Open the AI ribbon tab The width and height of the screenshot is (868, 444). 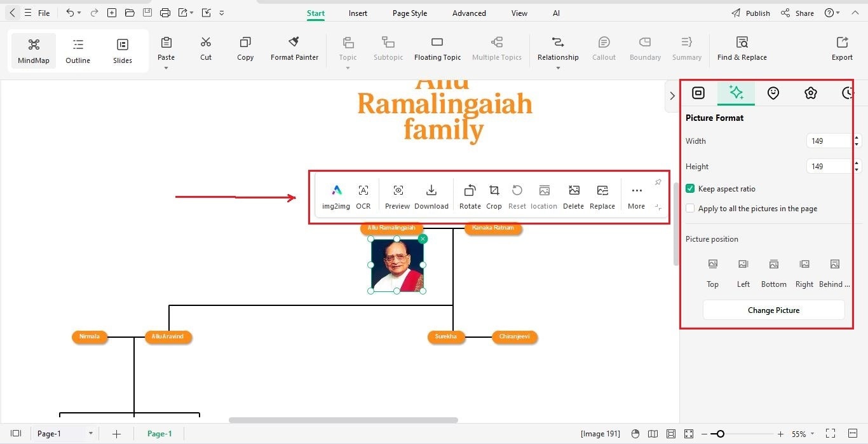[556, 13]
